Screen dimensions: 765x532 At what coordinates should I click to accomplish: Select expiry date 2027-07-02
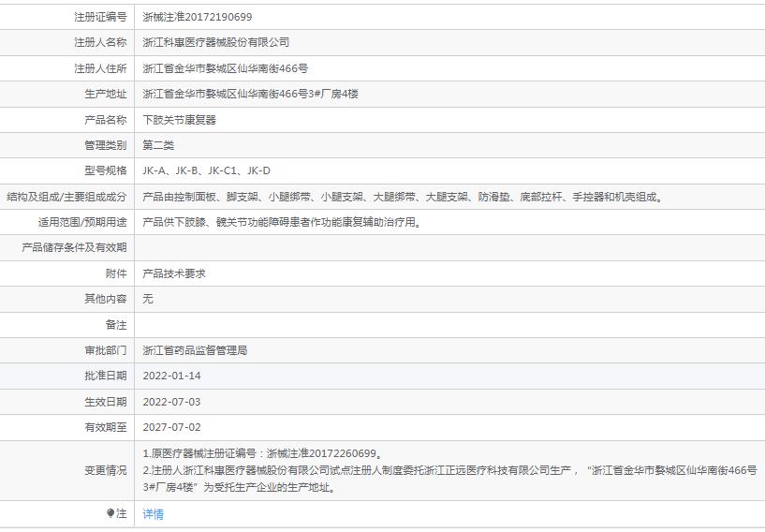[x=171, y=427]
